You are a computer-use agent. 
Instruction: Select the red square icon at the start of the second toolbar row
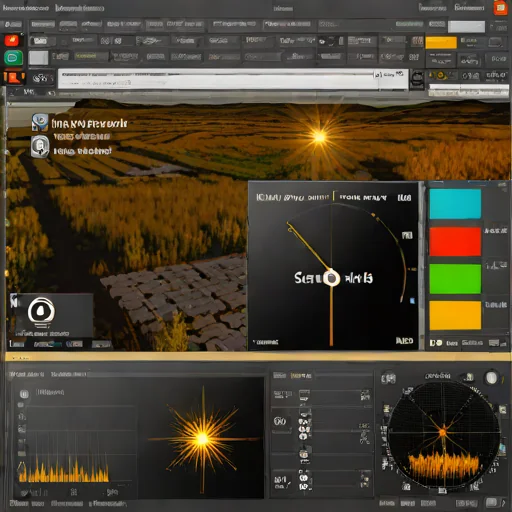(x=12, y=40)
